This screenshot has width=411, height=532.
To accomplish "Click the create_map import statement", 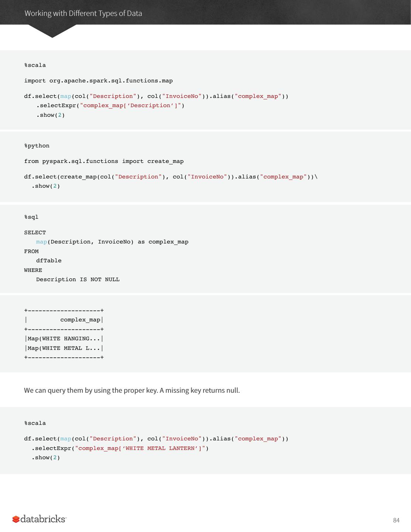I will point(104,161).
